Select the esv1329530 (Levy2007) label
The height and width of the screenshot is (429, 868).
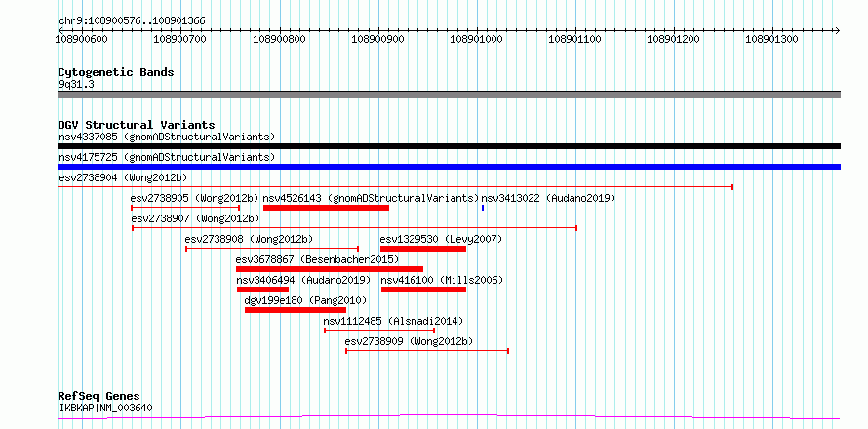[441, 239]
